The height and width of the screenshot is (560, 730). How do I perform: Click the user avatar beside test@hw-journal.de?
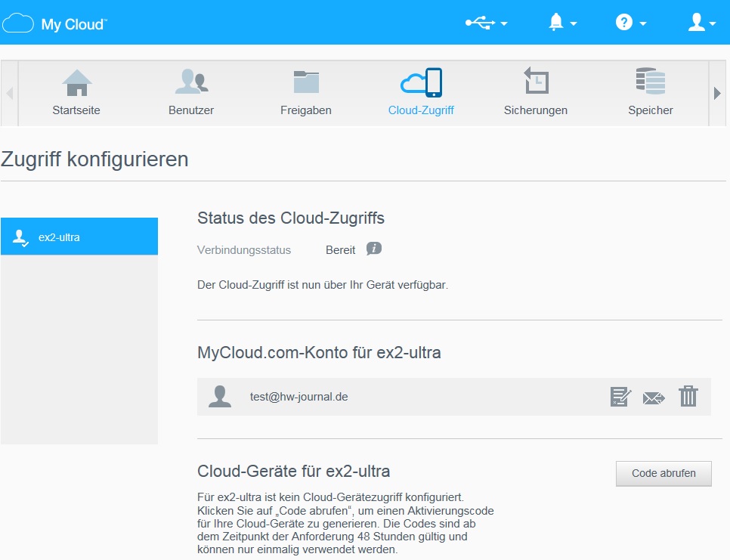[220, 397]
